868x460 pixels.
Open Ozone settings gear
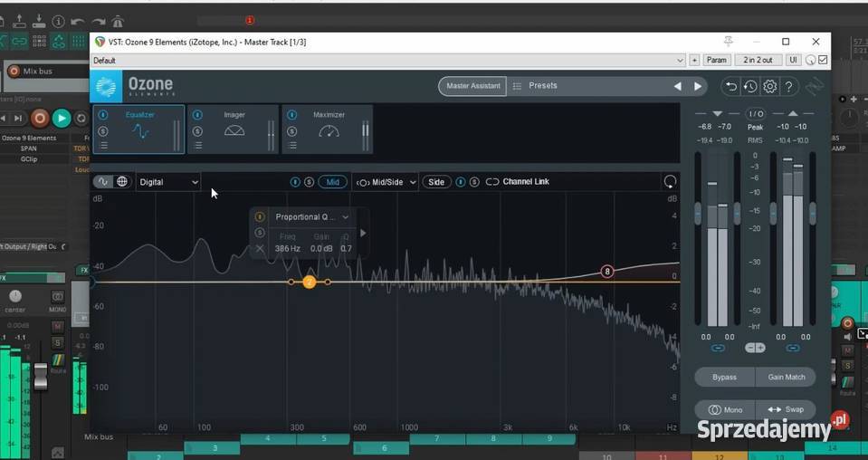tap(769, 86)
